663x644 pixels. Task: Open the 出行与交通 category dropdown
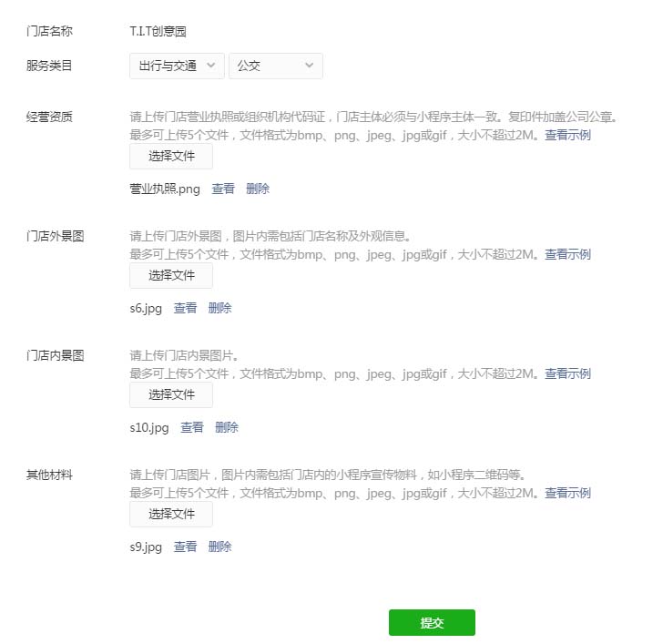pyautogui.click(x=177, y=66)
